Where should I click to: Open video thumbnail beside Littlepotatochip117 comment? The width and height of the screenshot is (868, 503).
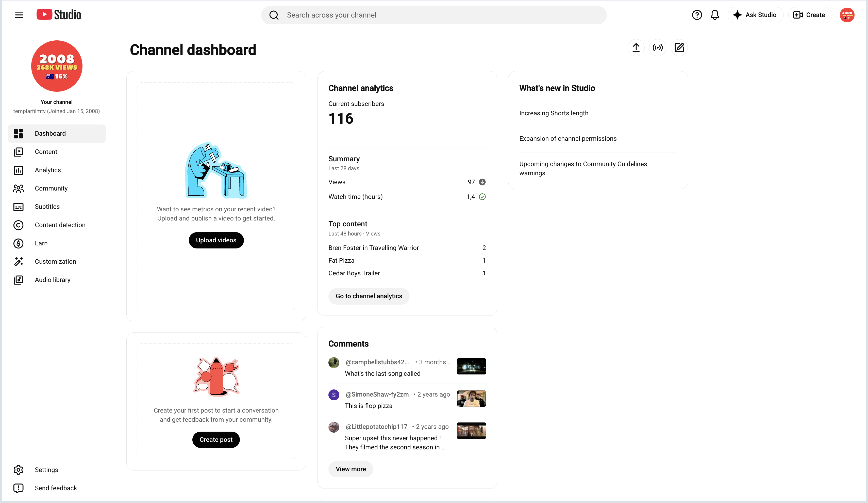(471, 431)
